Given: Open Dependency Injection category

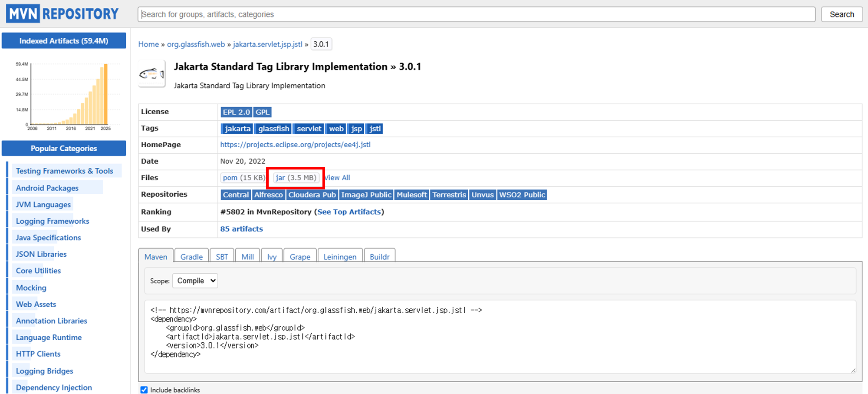Looking at the screenshot, I should [54, 387].
